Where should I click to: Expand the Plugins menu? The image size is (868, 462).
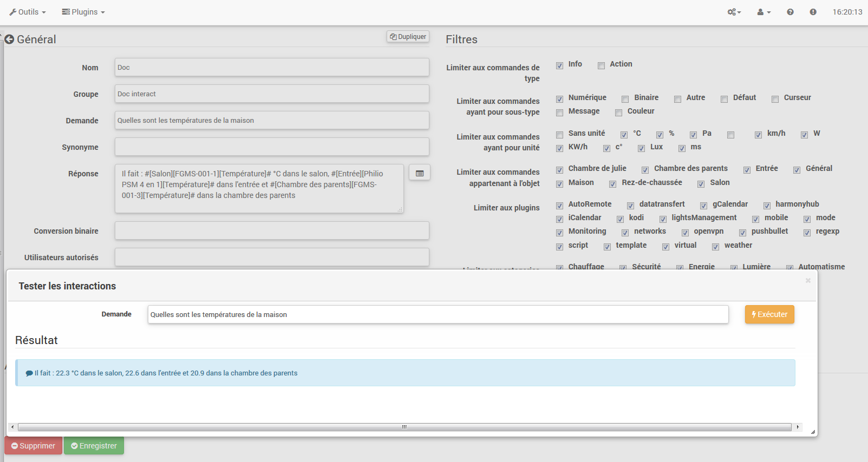point(83,12)
